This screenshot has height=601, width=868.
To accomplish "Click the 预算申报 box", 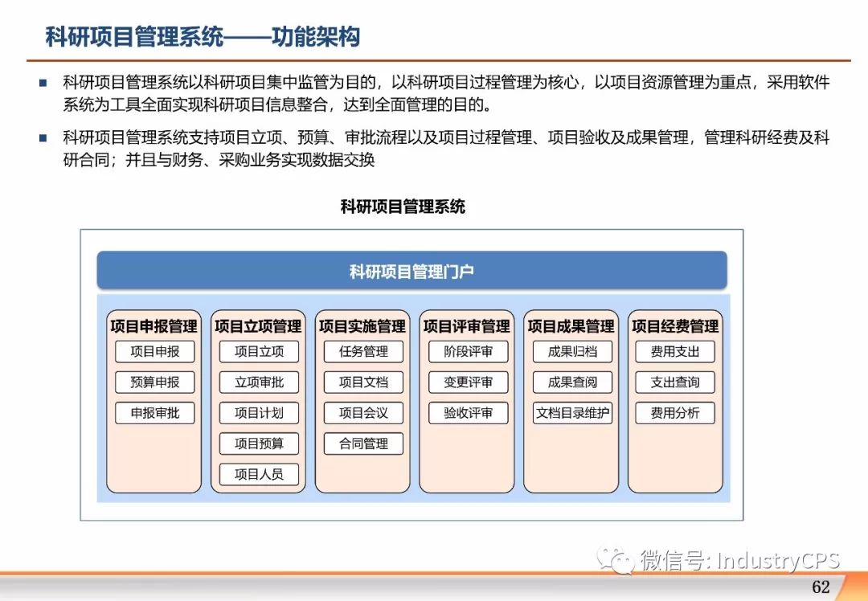I will tap(154, 382).
